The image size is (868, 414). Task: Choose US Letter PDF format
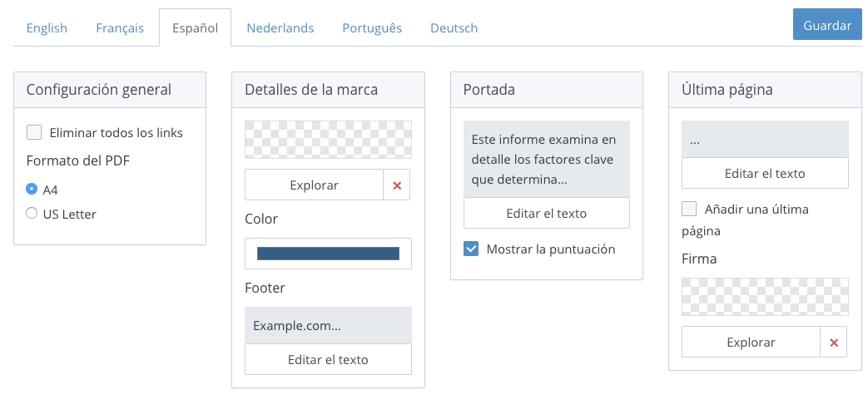[32, 214]
